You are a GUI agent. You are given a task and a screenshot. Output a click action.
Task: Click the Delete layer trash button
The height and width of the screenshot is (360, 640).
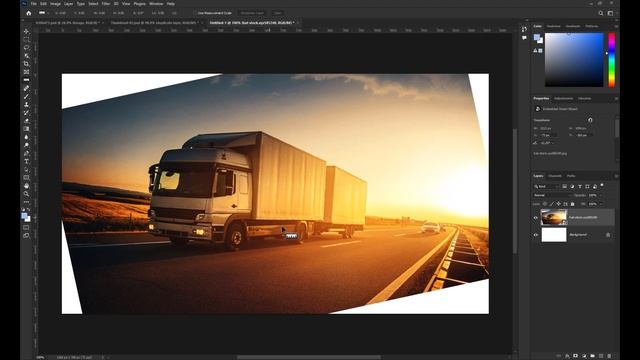coord(609,356)
